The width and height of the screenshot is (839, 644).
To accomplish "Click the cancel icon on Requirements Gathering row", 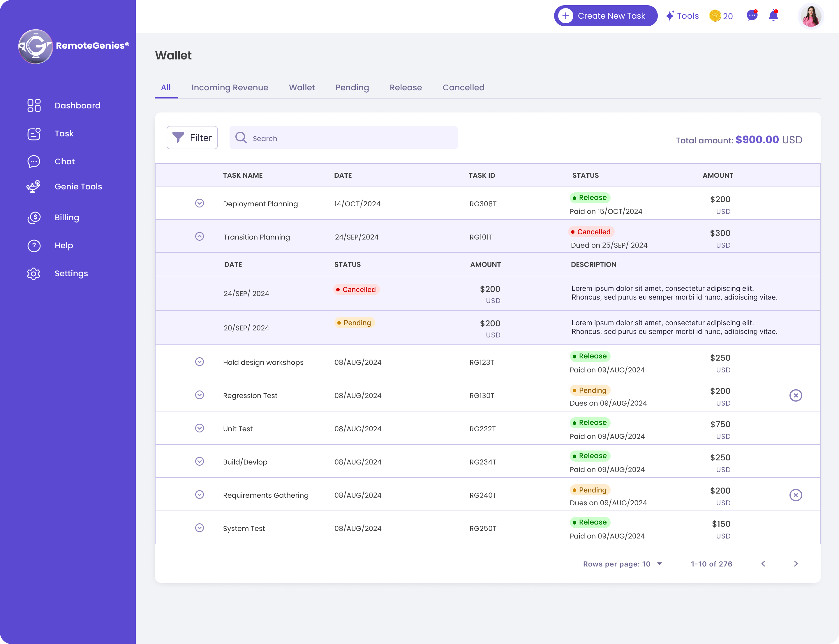I will point(796,495).
